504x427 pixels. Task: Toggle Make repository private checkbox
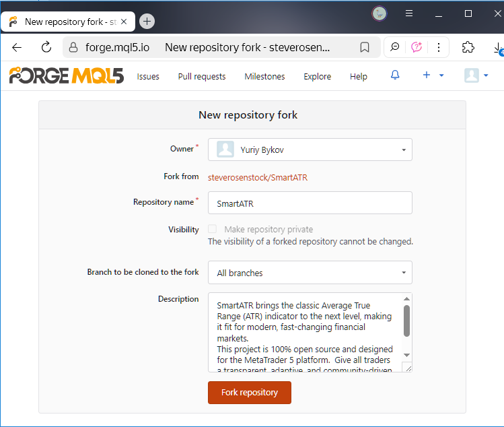click(x=212, y=229)
